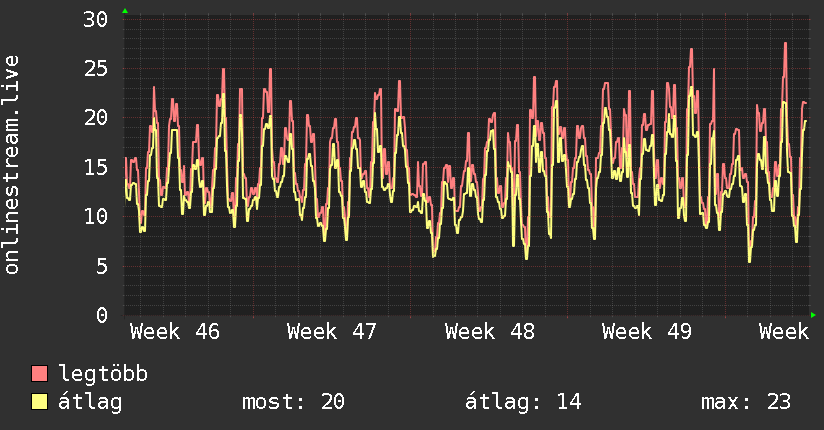
Task: Click the y-axis value 20
Action: (95, 118)
